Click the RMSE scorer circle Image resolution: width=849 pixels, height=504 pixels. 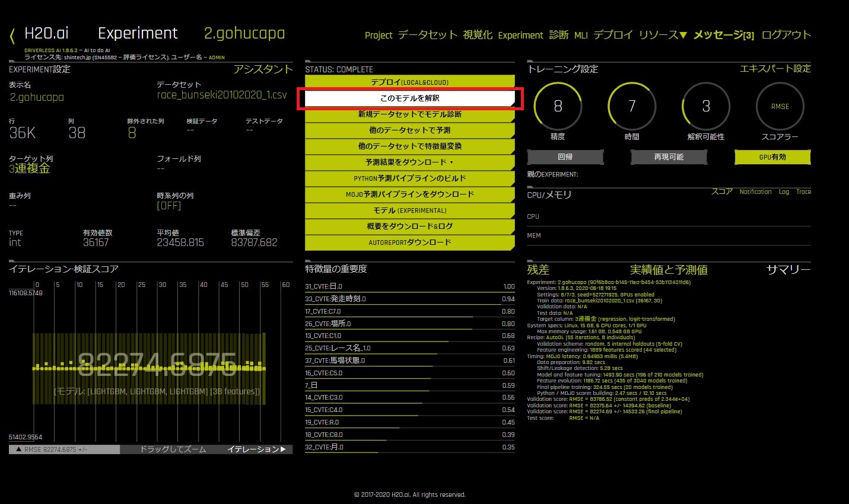(x=780, y=107)
